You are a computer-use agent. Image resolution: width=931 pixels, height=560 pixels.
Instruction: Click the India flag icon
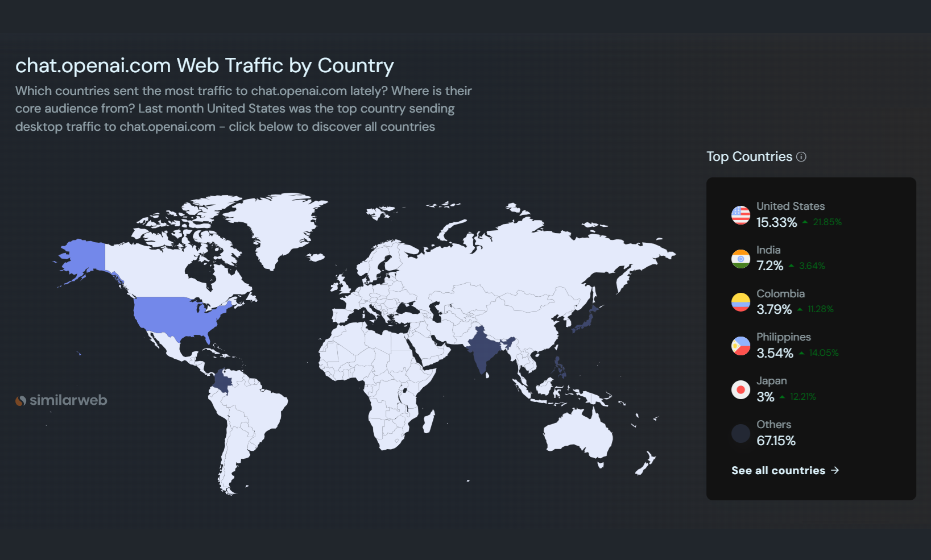click(740, 259)
